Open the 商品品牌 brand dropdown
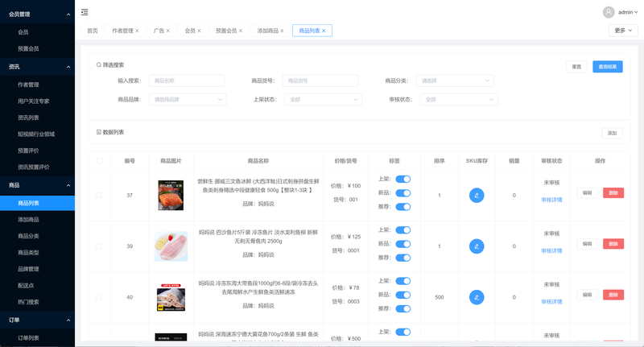The image size is (644, 347). coord(188,99)
